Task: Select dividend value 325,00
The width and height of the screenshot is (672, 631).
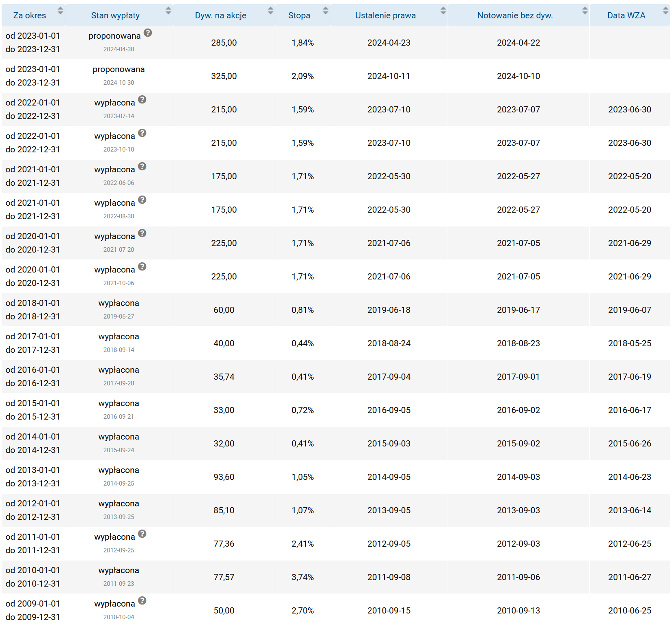Action: click(224, 76)
